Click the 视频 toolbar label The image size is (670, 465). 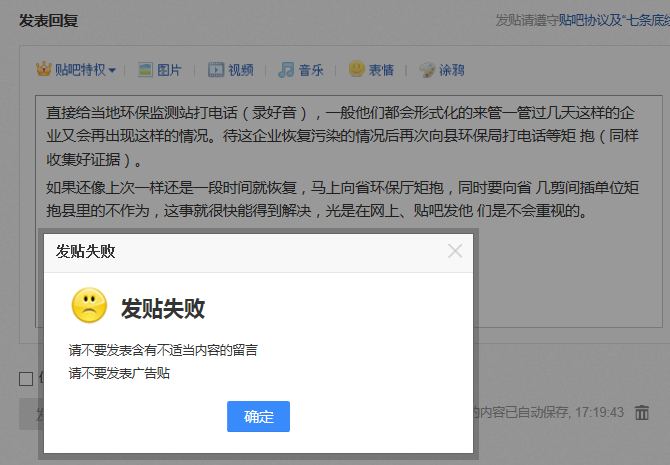click(241, 70)
